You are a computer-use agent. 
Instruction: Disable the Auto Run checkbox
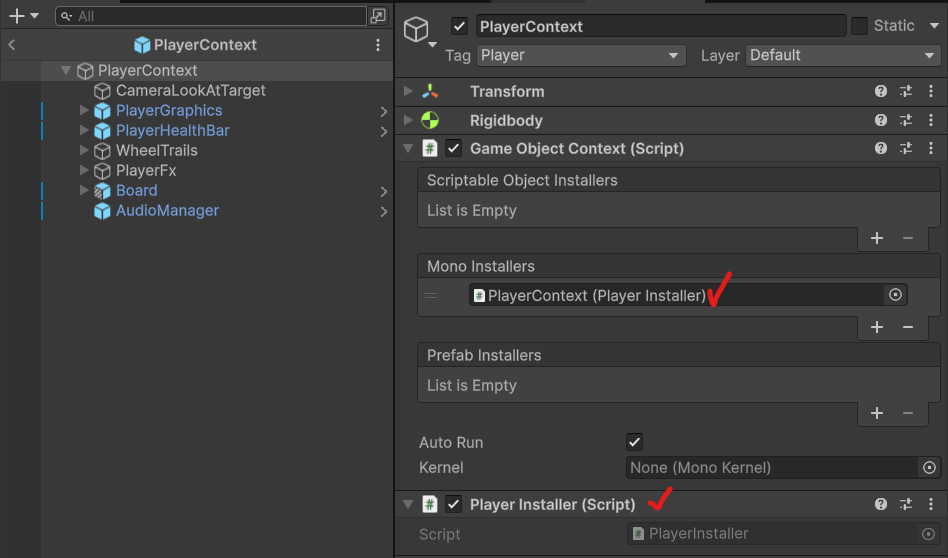(x=634, y=442)
